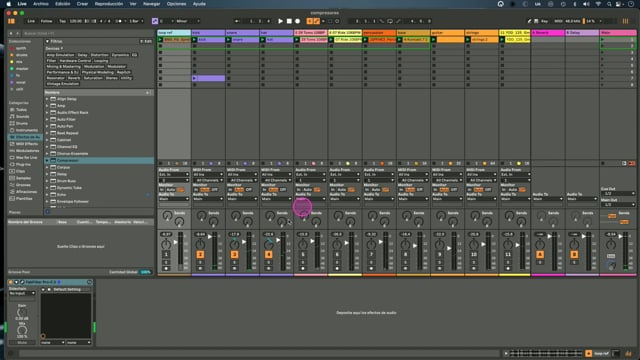Viewport: 640px width, 360px height.
Task: Open the quantization 1 Bar dropdown
Action: click(136, 21)
